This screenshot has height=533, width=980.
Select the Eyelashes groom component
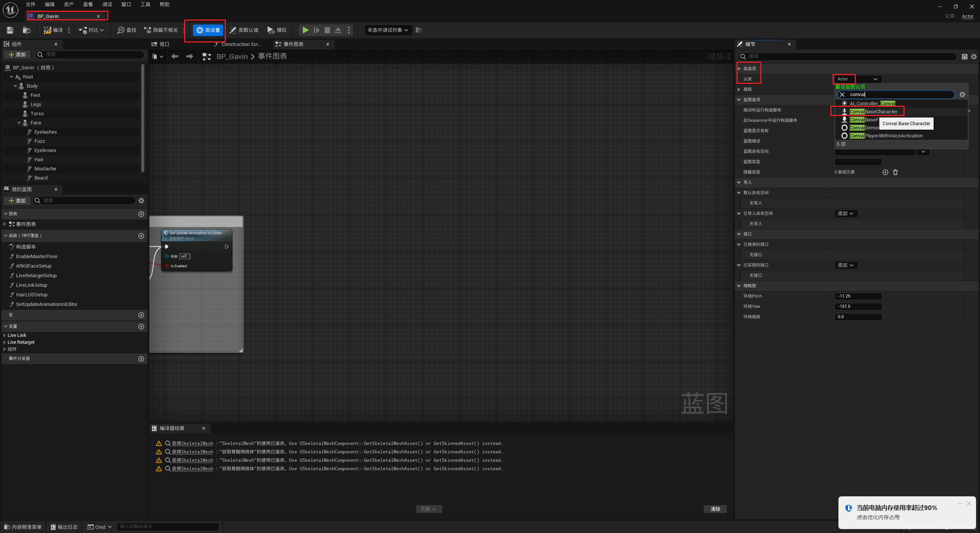click(45, 132)
